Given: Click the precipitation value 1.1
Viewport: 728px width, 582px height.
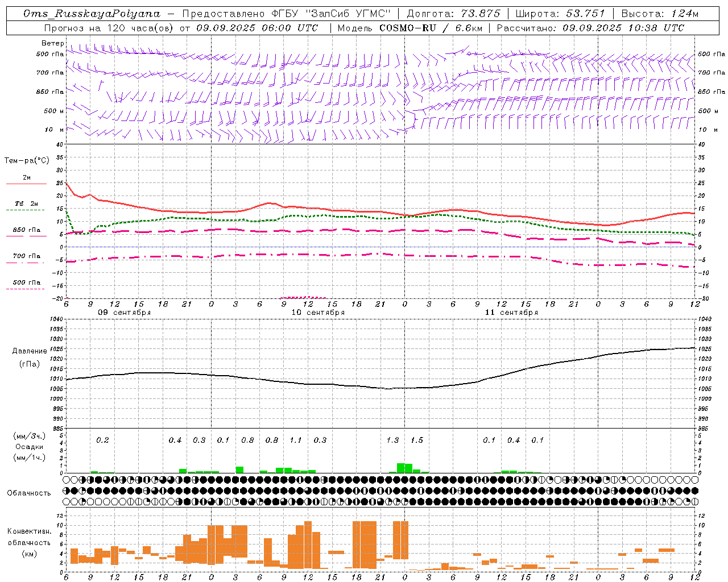Looking at the screenshot, I should pos(296,440).
